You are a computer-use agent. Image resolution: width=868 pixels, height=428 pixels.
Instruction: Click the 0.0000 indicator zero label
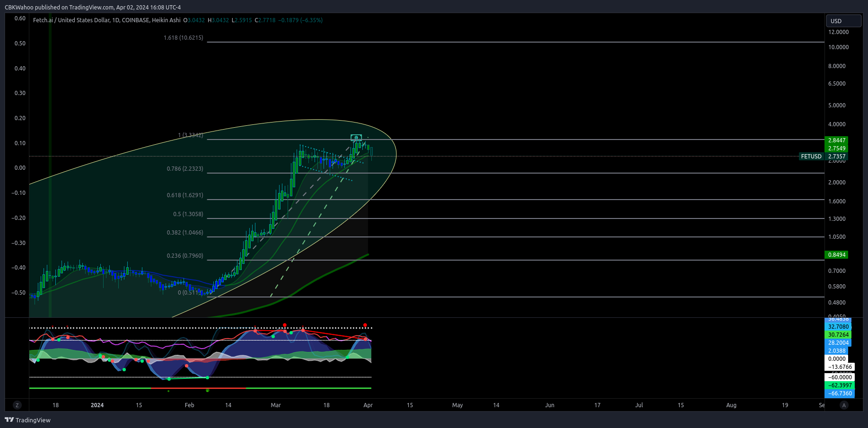(836, 359)
